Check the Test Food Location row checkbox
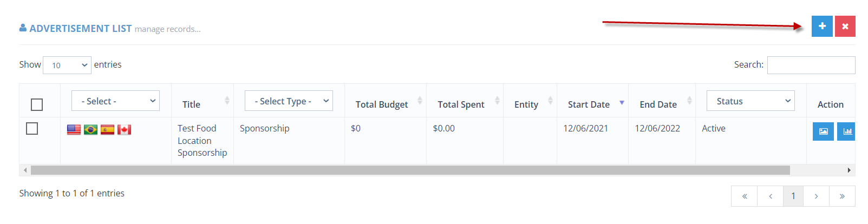The height and width of the screenshot is (224, 868). (32, 128)
